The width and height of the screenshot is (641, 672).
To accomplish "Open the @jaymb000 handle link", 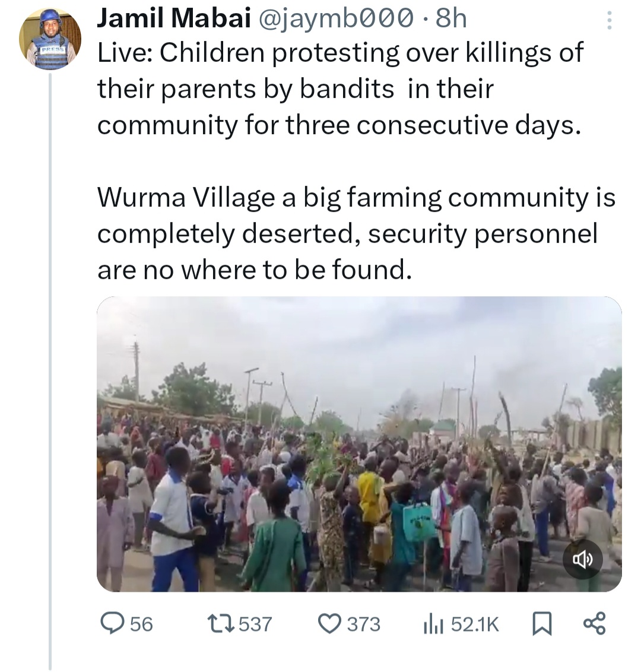I will click(x=334, y=19).
